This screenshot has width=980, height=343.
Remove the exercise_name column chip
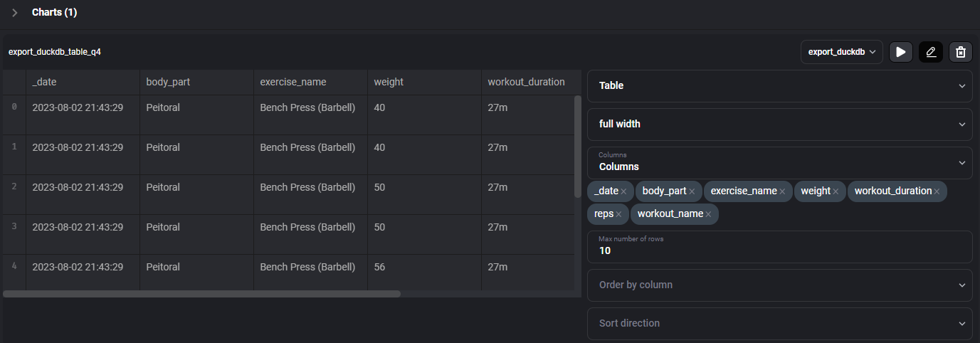[782, 191]
